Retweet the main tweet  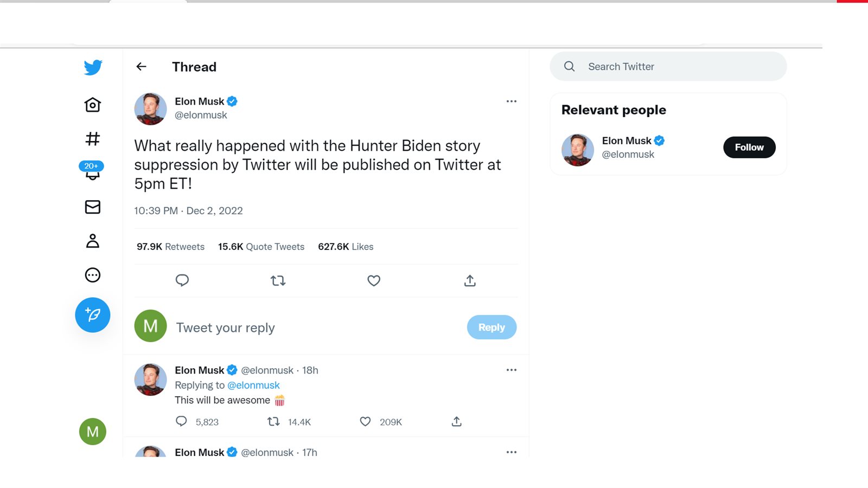click(x=278, y=281)
